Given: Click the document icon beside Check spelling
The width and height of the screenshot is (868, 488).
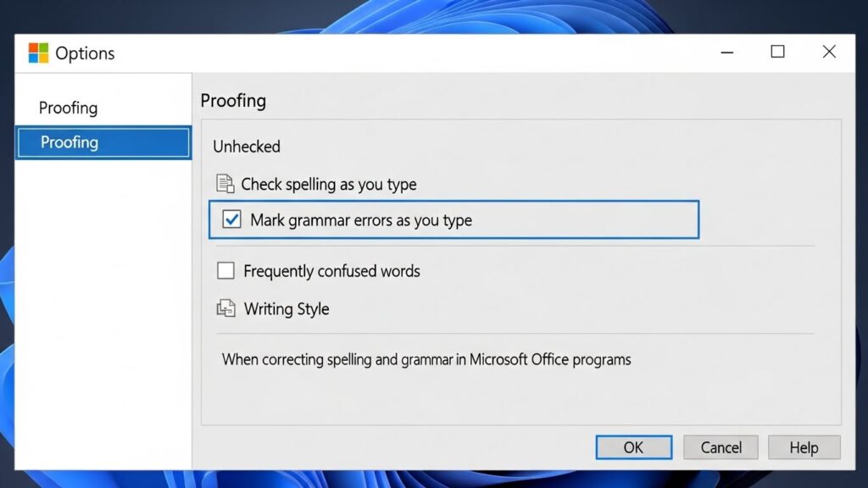Looking at the screenshot, I should (x=225, y=184).
